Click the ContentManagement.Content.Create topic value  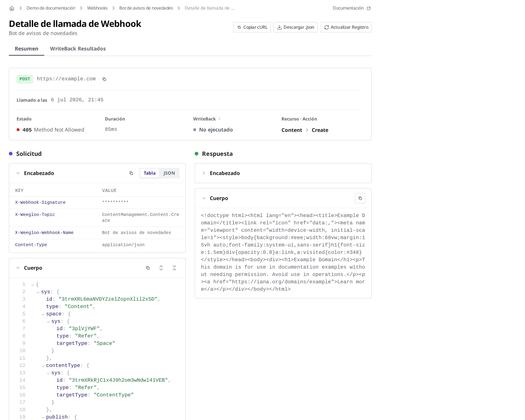[140, 218]
